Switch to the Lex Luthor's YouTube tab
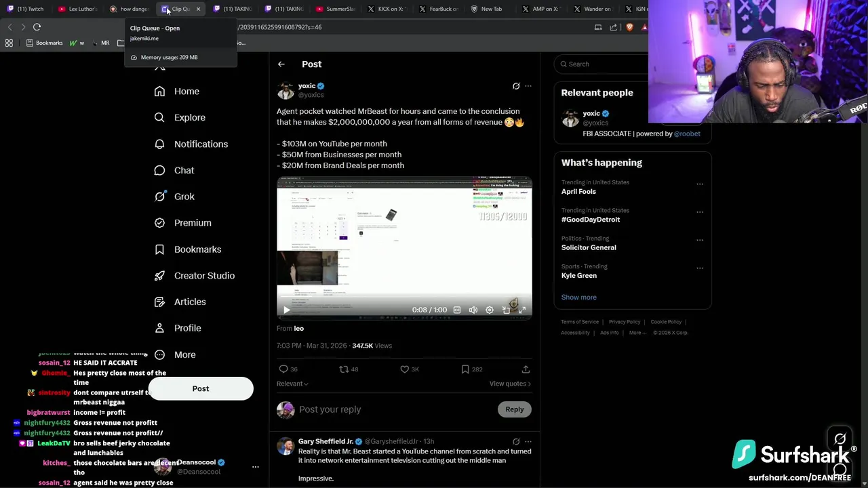This screenshot has width=868, height=488. point(78,9)
